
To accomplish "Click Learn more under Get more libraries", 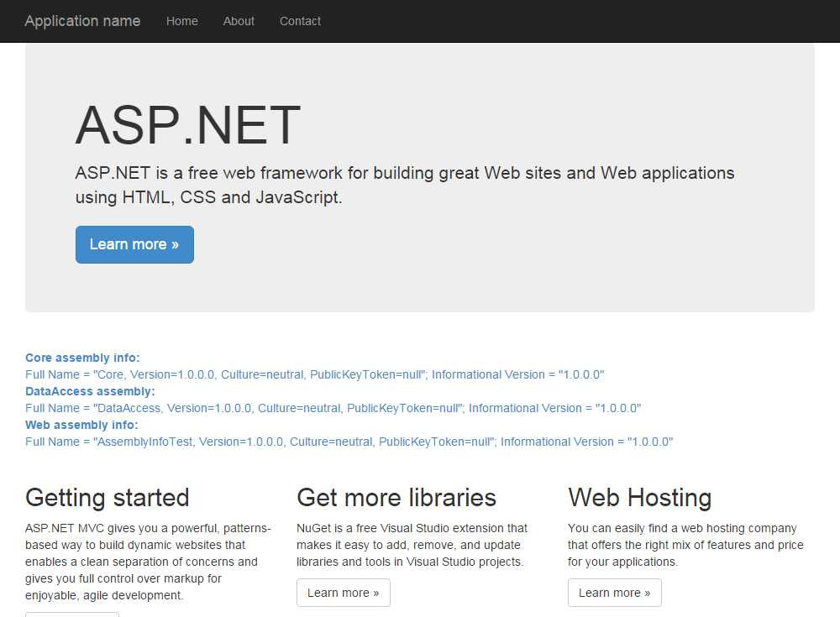I will pyautogui.click(x=343, y=593).
